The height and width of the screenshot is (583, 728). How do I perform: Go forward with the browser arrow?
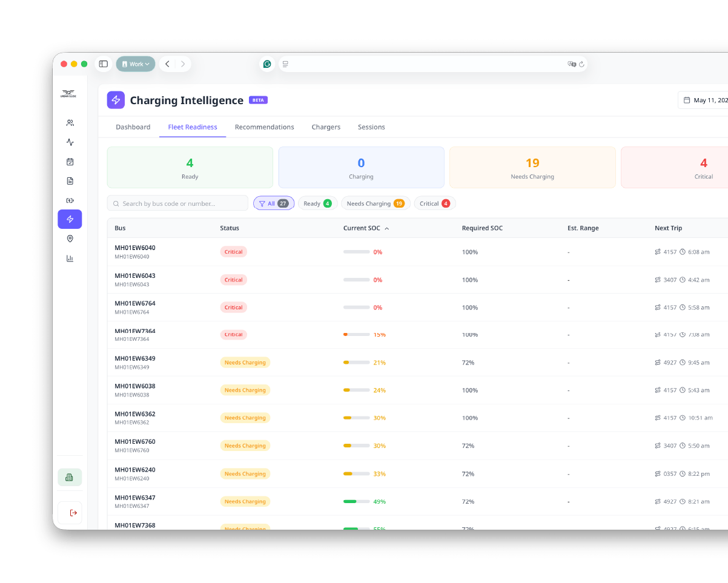tap(183, 64)
